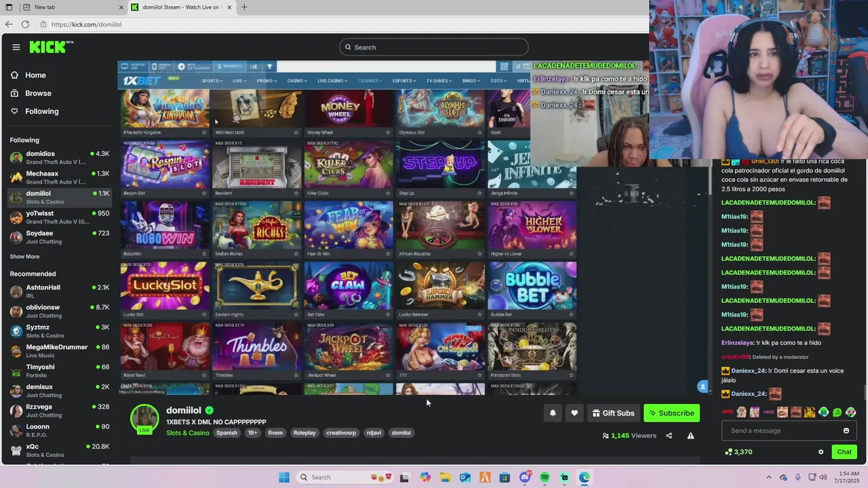Click the green Chat send button
Viewport: 868px width, 488px height.
844,452
